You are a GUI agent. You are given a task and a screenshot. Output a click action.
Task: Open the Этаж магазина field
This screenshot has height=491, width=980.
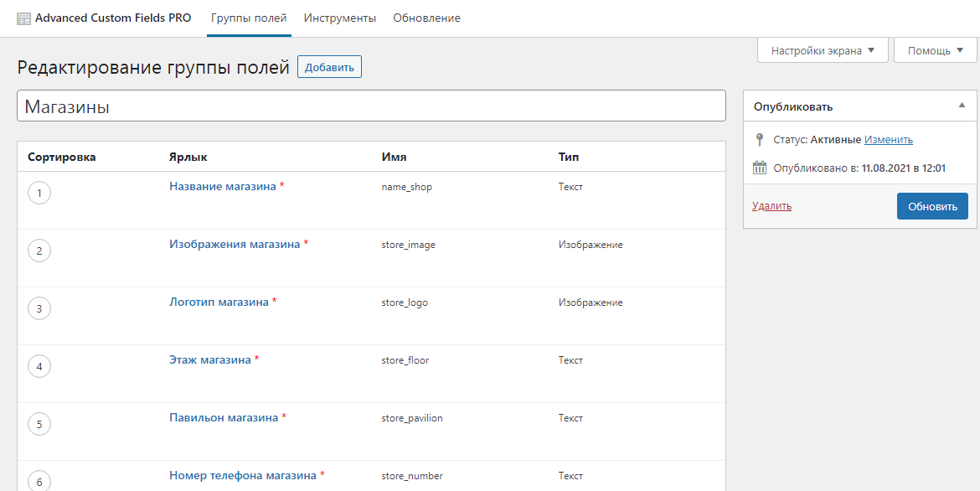210,359
